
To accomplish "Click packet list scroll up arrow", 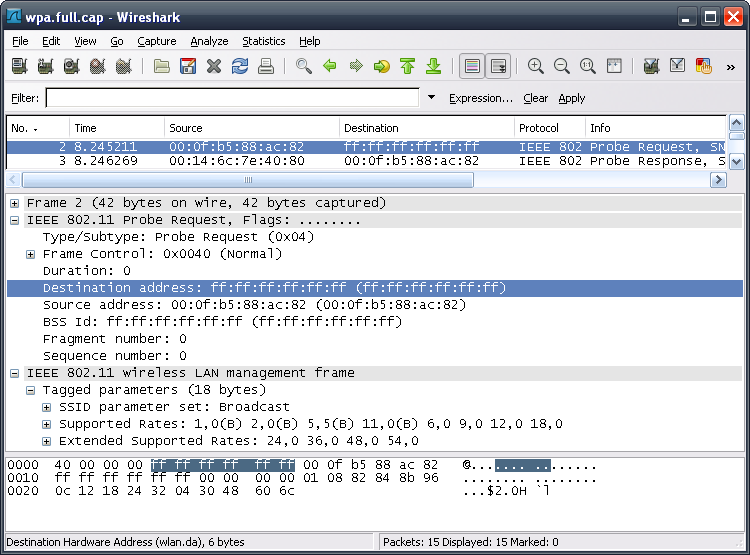I will (x=736, y=123).
